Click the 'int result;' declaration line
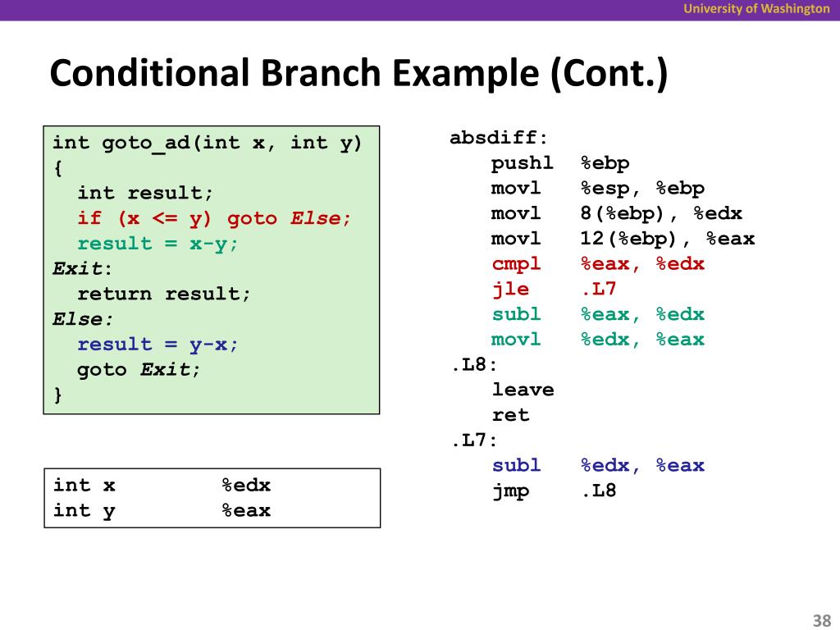This screenshot has height=630, width=840. pos(145,193)
